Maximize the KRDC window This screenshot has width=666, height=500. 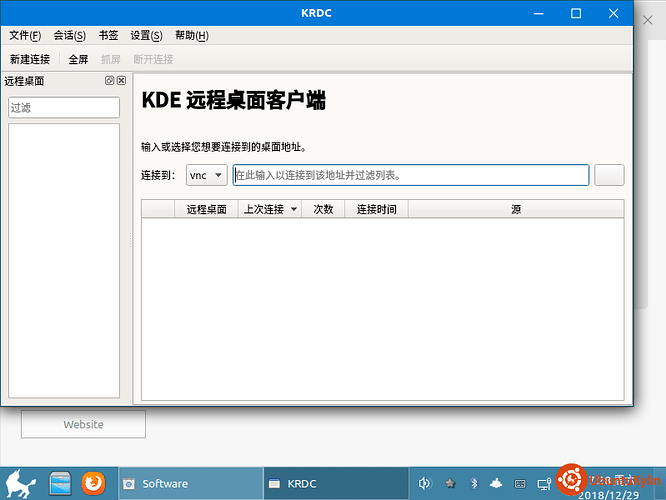tap(576, 14)
